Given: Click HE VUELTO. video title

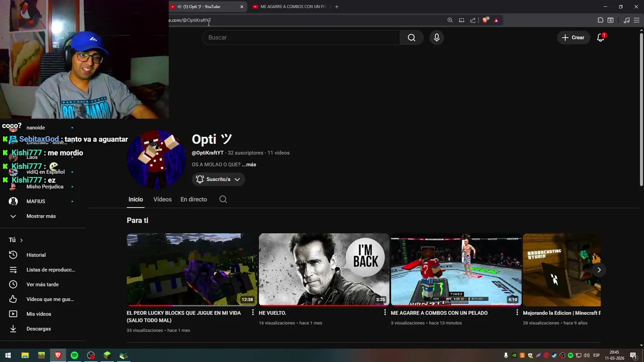Looking at the screenshot, I should (272, 313).
